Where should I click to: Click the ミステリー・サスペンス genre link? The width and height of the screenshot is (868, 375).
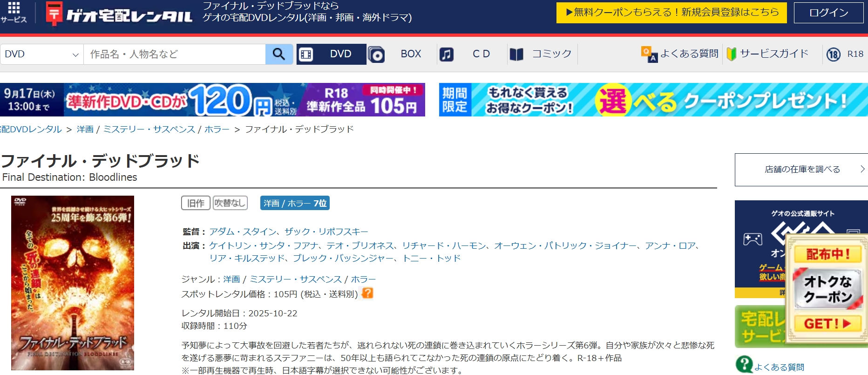(296, 279)
